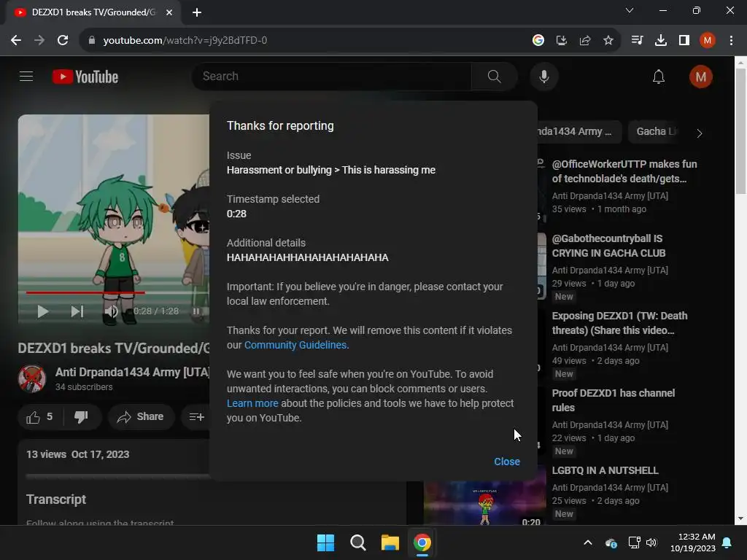Click the search magnifier button
The width and height of the screenshot is (747, 560).
click(494, 76)
